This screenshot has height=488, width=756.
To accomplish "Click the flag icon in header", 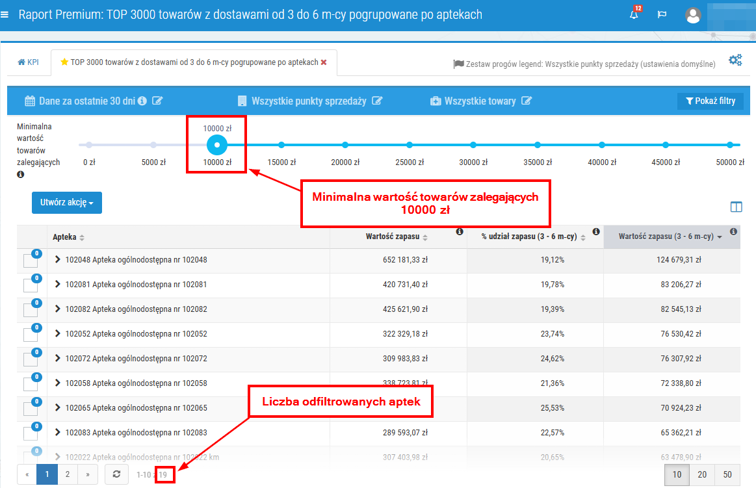I will pos(662,15).
